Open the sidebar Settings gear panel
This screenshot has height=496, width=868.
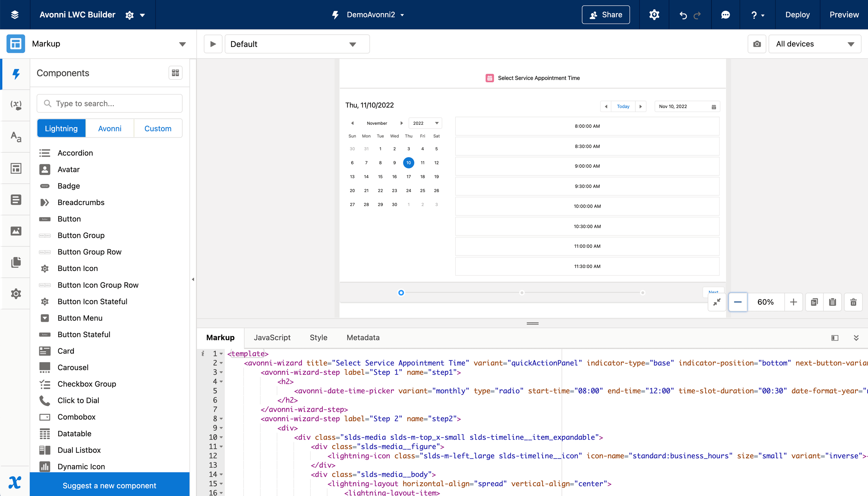click(16, 293)
